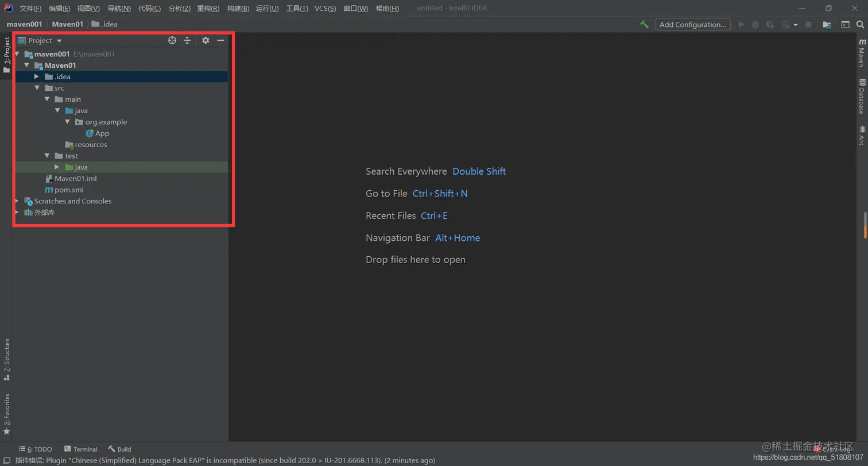Expand Scratches and Consoles arrow
Viewport: 868px width, 466px height.
[x=17, y=201]
